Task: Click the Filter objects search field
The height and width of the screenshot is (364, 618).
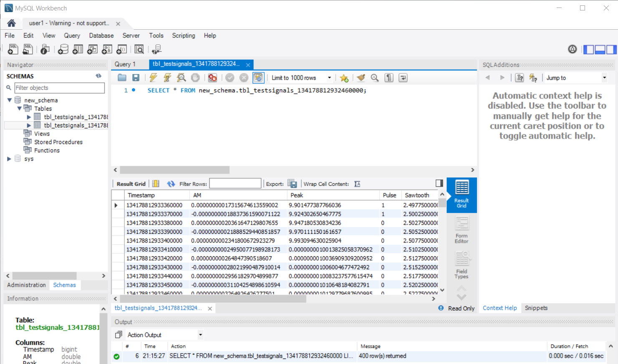Action: pyautogui.click(x=59, y=88)
